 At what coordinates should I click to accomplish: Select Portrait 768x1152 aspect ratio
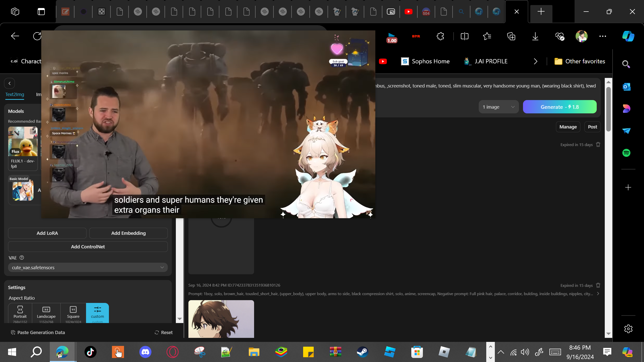pos(20,313)
